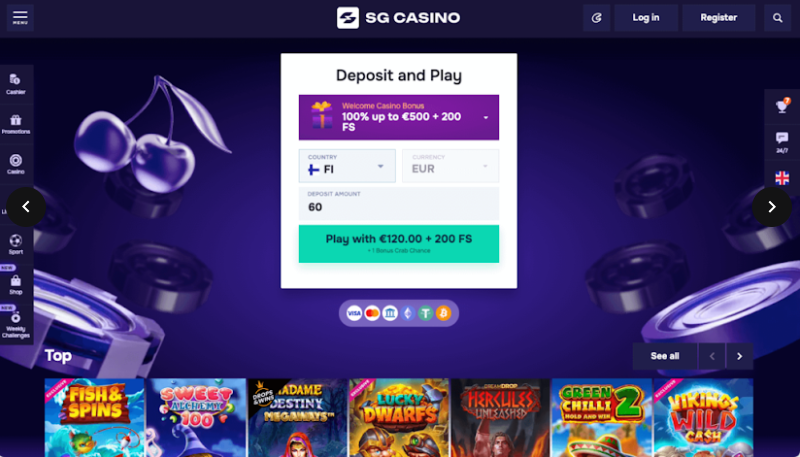
Task: Click the trophy tournaments icon
Action: coord(782,107)
